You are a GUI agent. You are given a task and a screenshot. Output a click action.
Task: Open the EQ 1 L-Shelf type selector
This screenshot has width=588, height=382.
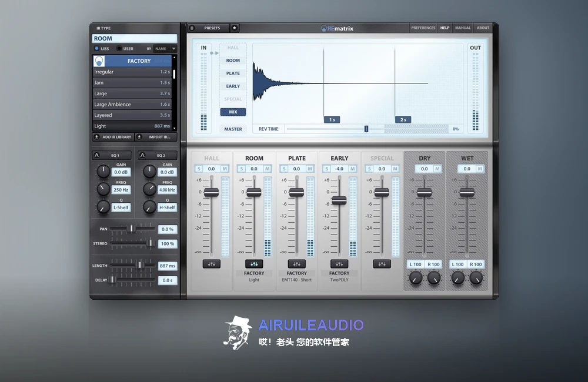[x=121, y=207]
